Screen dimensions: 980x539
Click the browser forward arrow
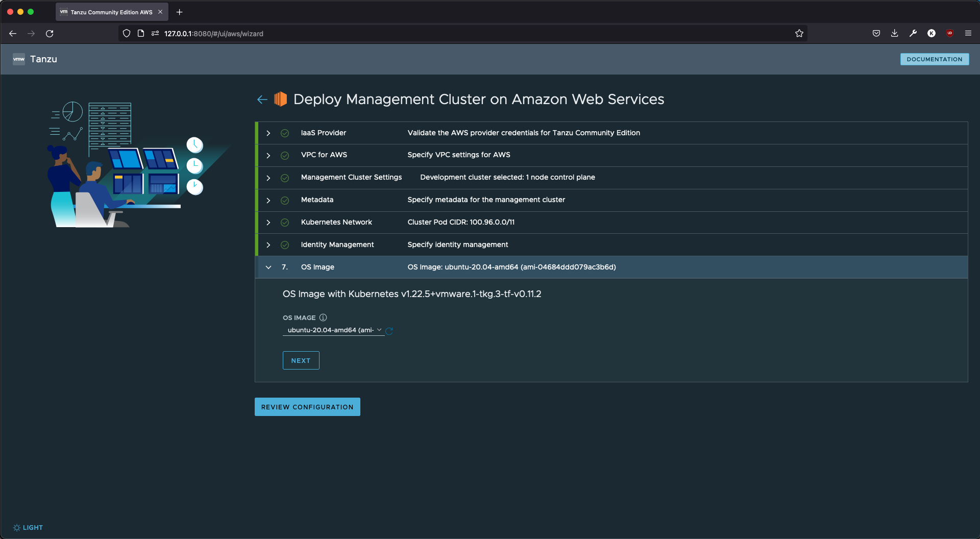(31, 34)
